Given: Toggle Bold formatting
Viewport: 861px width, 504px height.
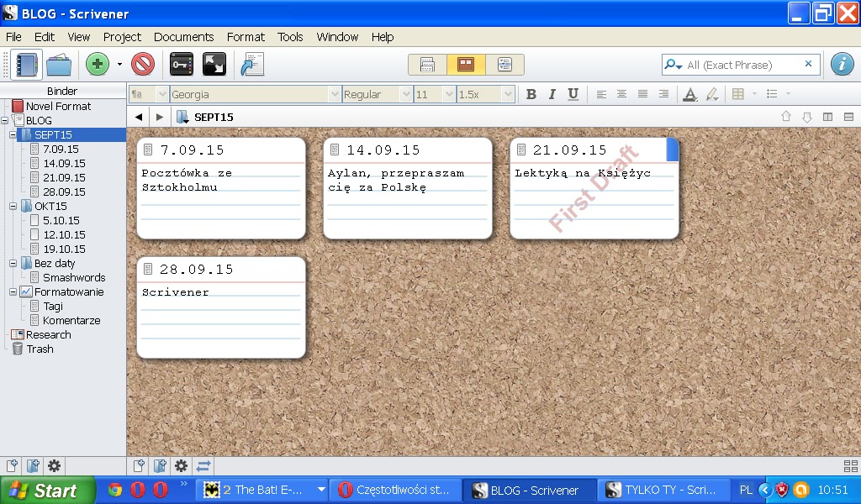Looking at the screenshot, I should pos(531,94).
